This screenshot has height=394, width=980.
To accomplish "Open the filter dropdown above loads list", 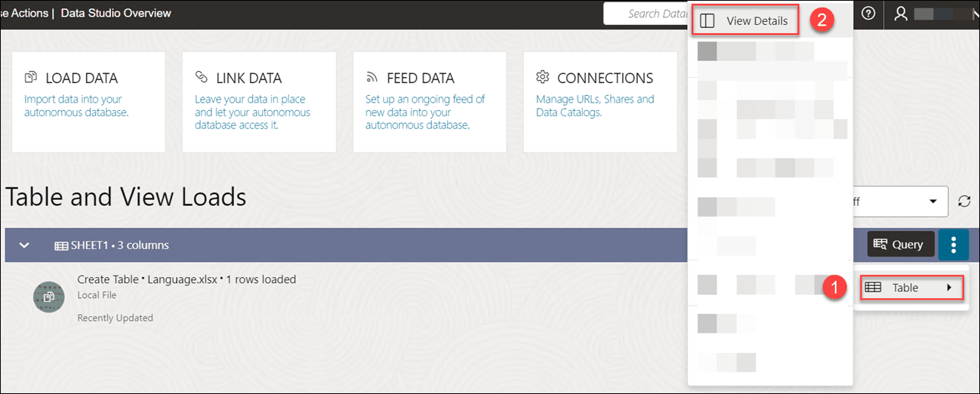I will tap(933, 202).
